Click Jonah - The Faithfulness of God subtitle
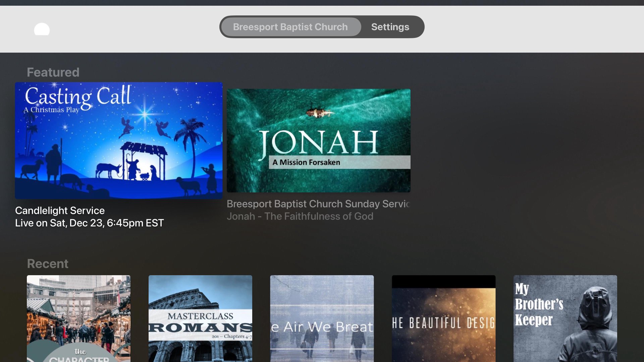644x362 pixels. (300, 216)
